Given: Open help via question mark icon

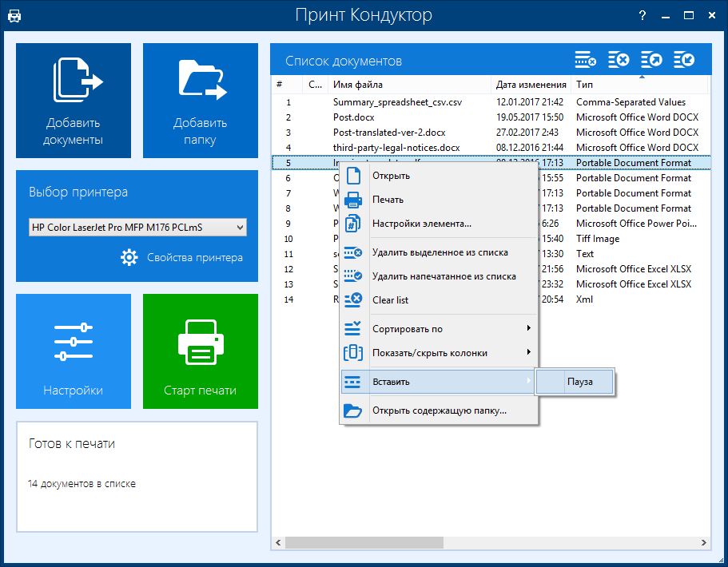Looking at the screenshot, I should (x=642, y=15).
